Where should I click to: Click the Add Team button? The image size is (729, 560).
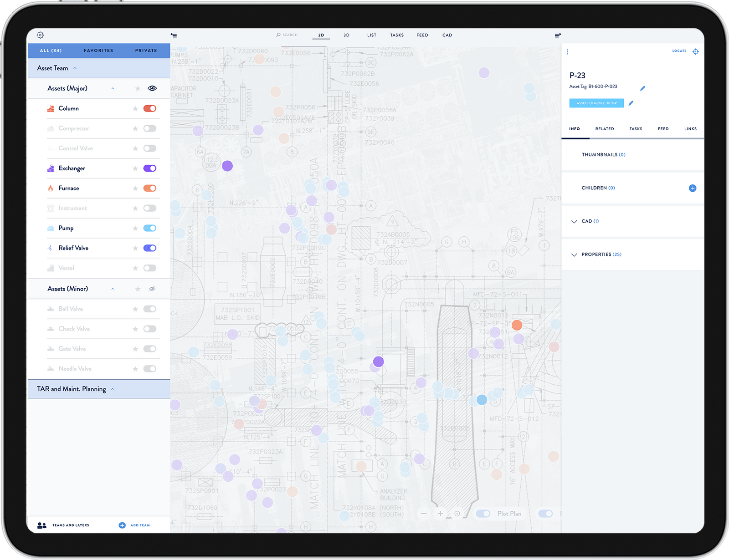pos(135,525)
